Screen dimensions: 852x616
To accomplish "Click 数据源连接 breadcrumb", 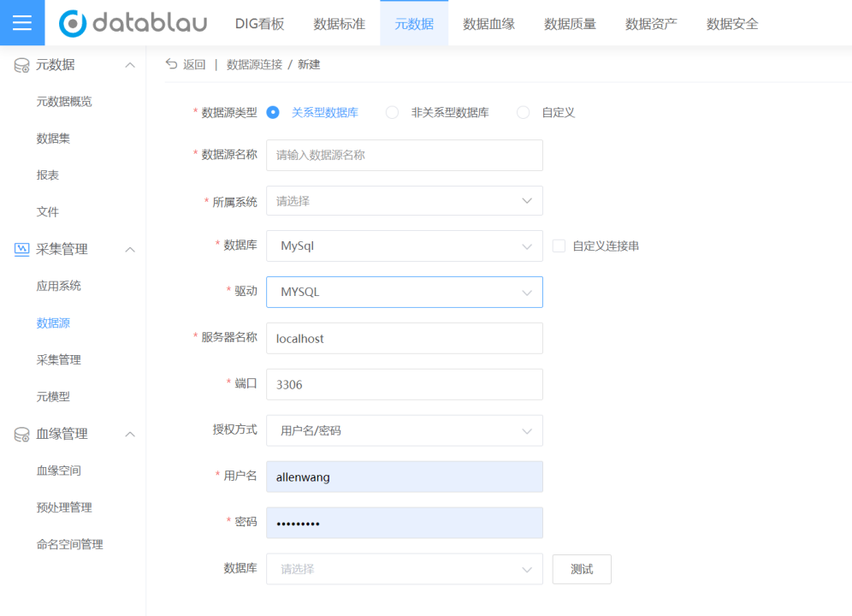I will pos(254,65).
